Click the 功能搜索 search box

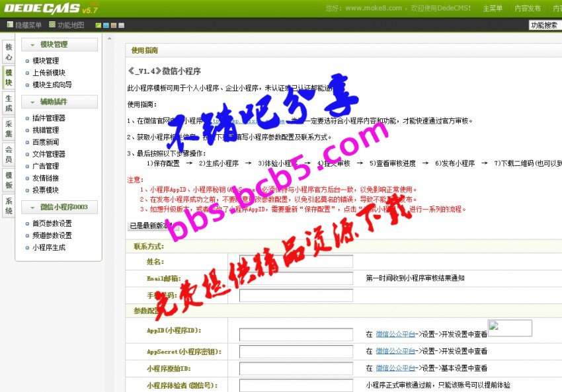click(545, 25)
